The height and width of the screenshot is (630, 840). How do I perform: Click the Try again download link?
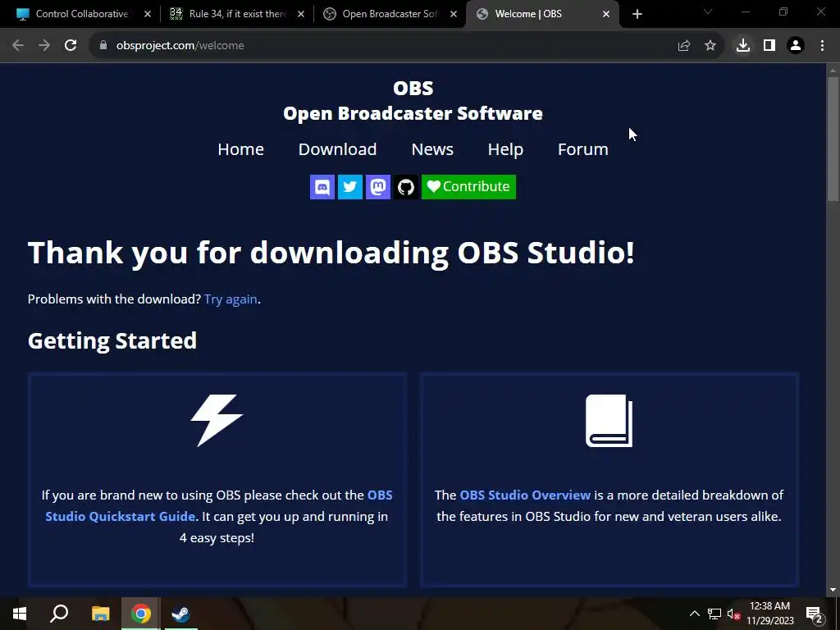pos(231,299)
